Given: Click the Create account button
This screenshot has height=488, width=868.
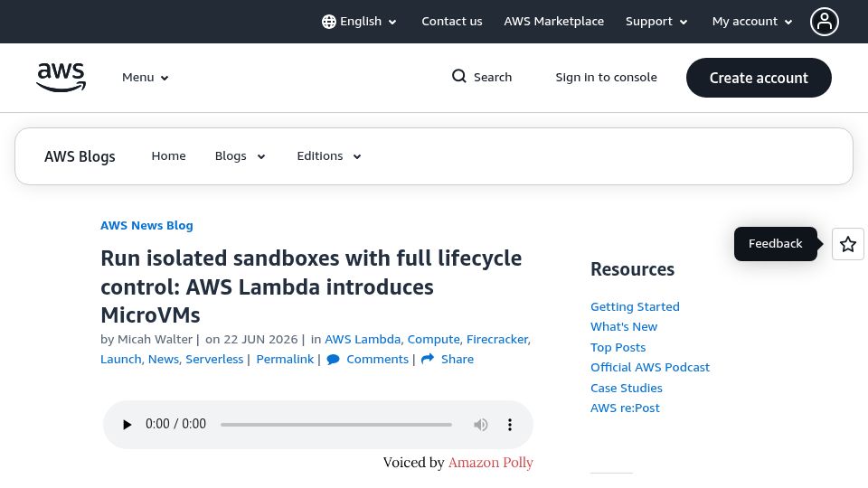Looking at the screenshot, I should (x=759, y=78).
